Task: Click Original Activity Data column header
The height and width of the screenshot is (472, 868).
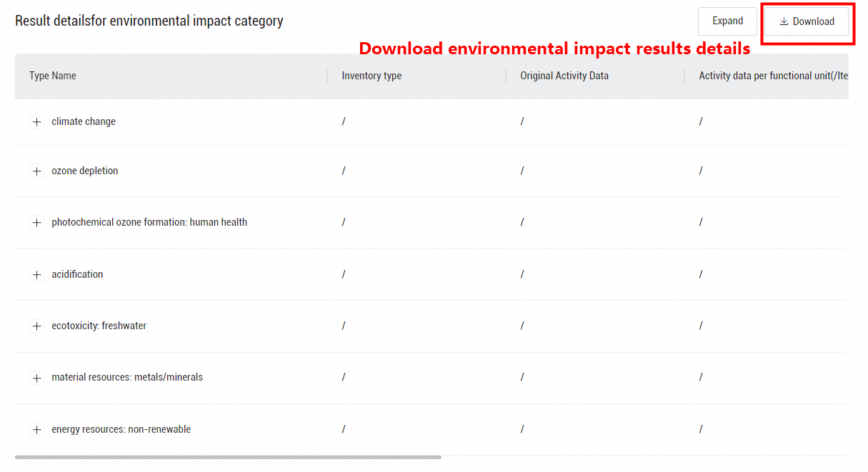Action: 564,76
